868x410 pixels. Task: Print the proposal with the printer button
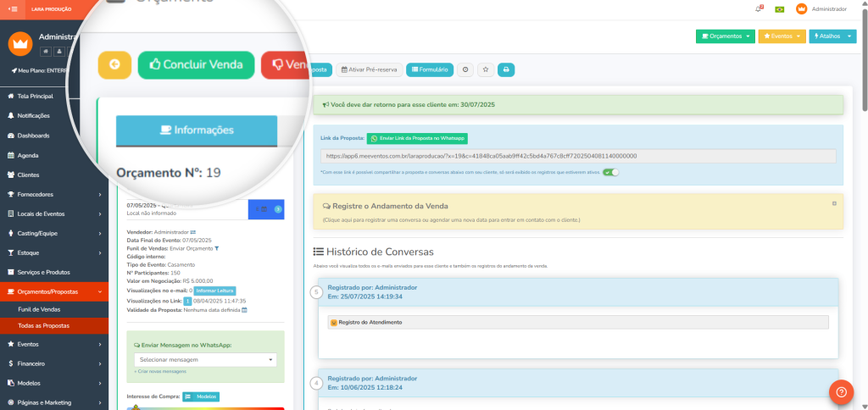pos(506,69)
